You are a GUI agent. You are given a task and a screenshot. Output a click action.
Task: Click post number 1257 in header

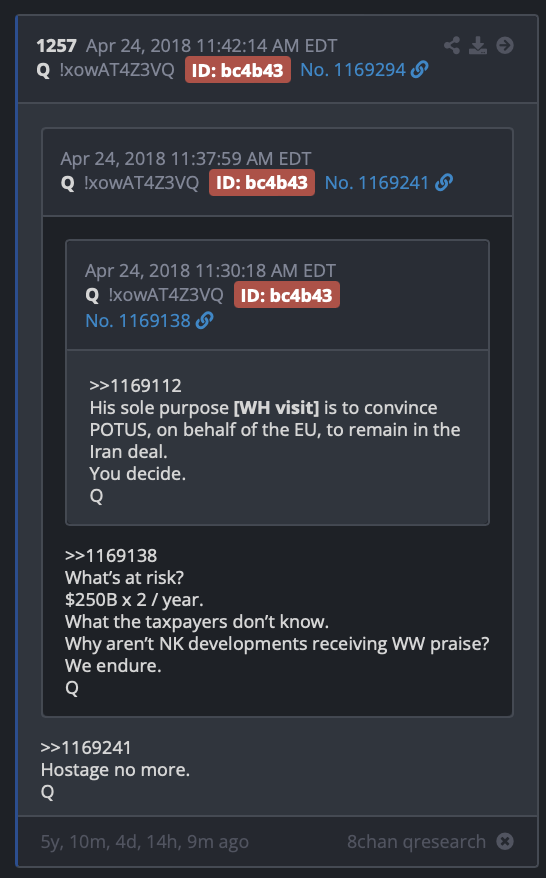click(56, 46)
